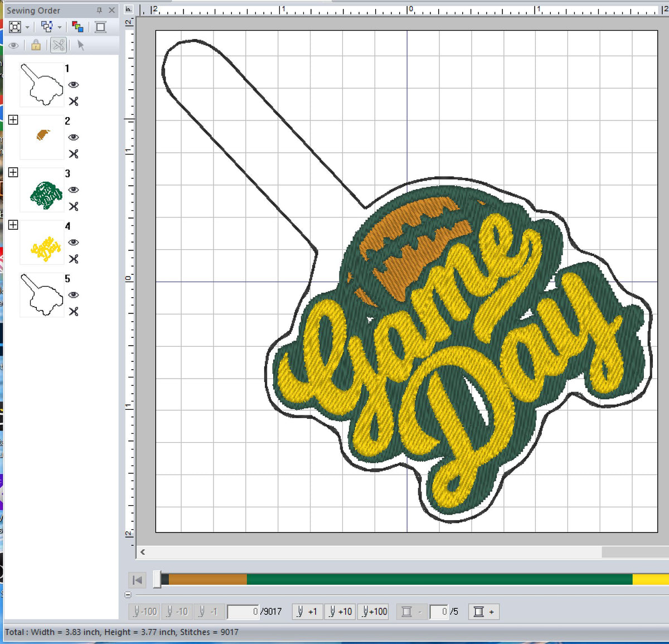
Task: Click the in. unit label on the ruler corner
Action: pyautogui.click(x=128, y=9)
